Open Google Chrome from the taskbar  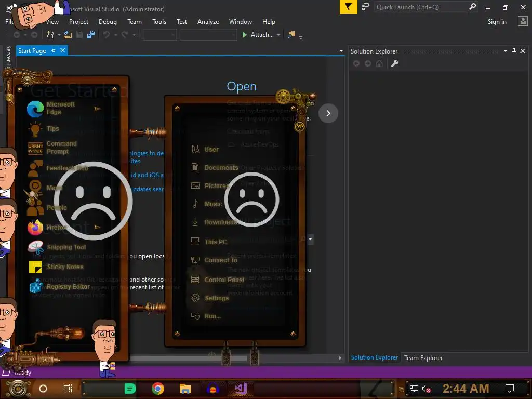click(158, 389)
